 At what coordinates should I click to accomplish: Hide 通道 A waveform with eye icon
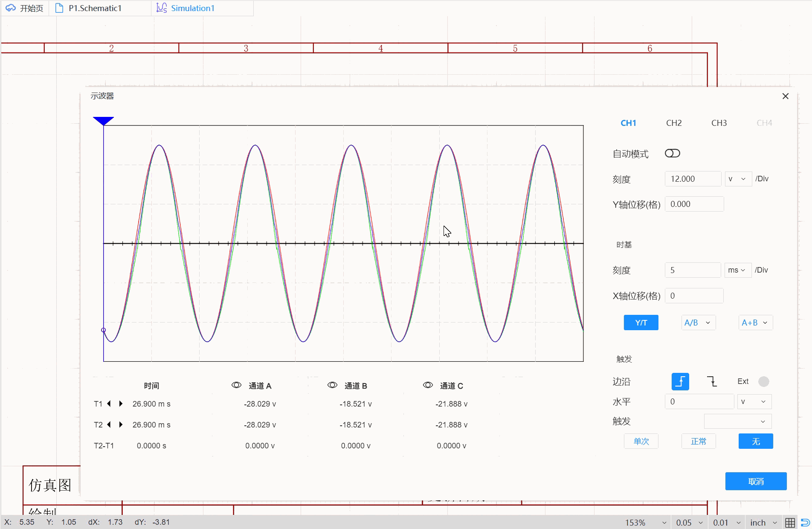point(236,385)
